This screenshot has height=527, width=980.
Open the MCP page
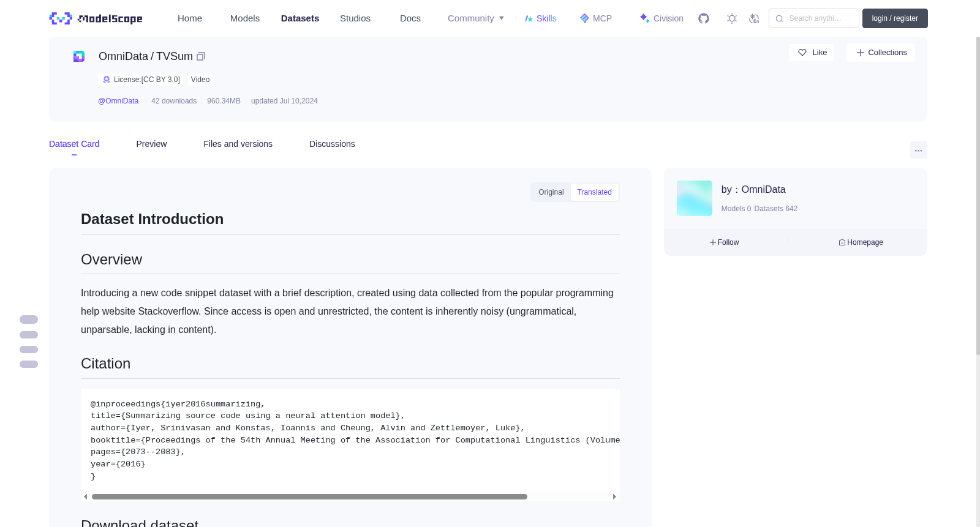coord(595,18)
